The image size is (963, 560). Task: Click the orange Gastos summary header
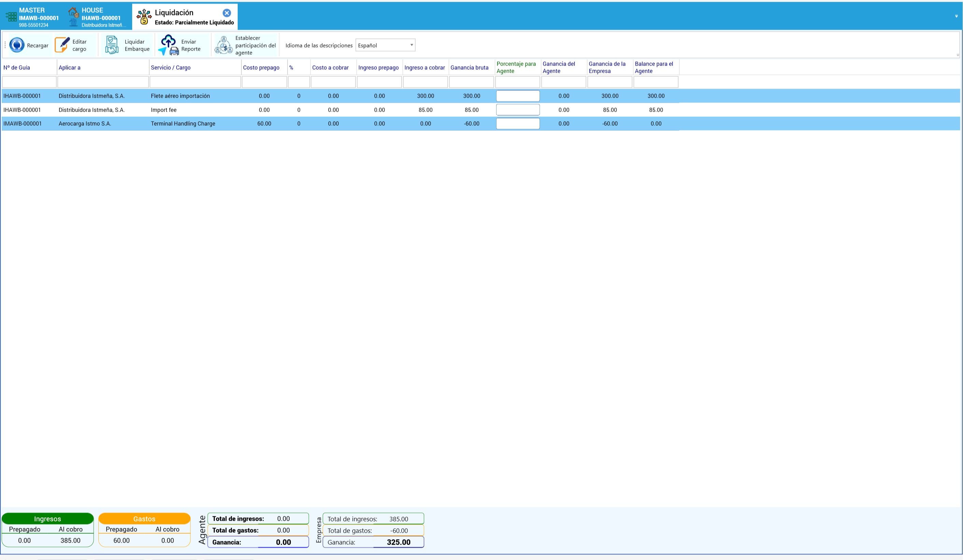pyautogui.click(x=144, y=518)
